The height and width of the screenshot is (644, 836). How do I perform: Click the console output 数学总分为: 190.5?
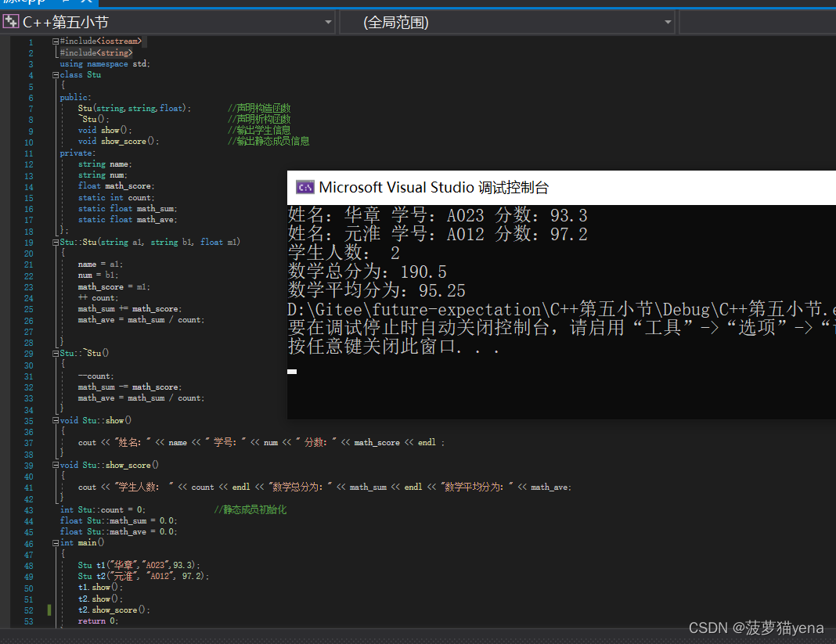[x=367, y=272]
